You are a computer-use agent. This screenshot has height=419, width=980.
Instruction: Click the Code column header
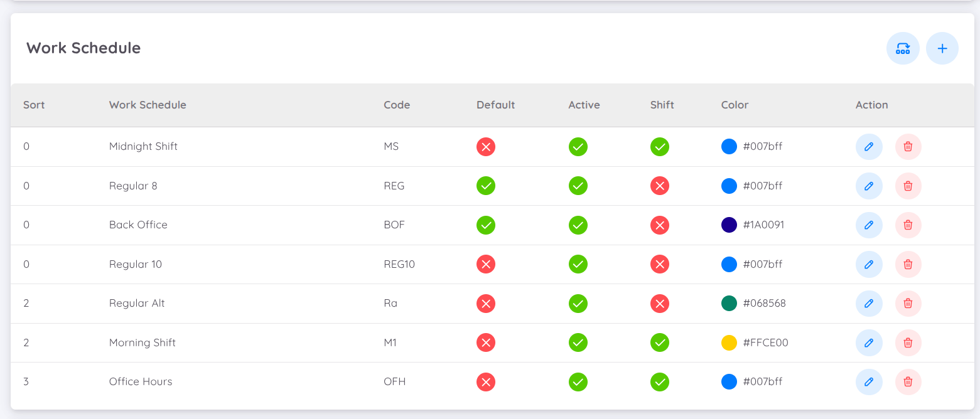pyautogui.click(x=397, y=105)
